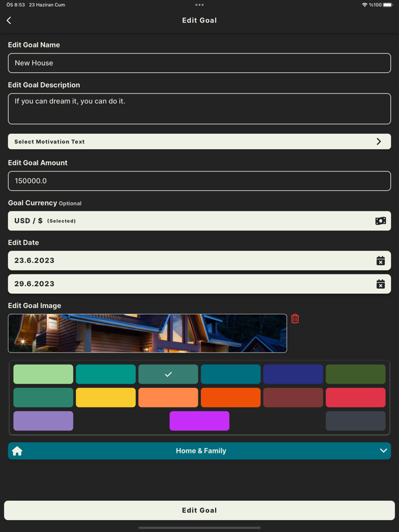Tap the date 23 Haziran Cum in status bar
This screenshot has height=532, width=399.
47,5
